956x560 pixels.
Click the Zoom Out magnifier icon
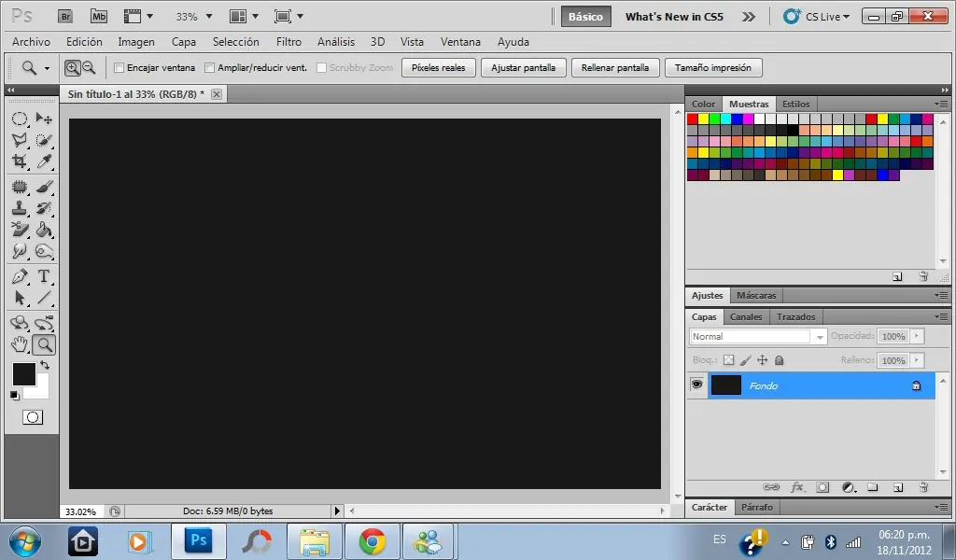(90, 67)
